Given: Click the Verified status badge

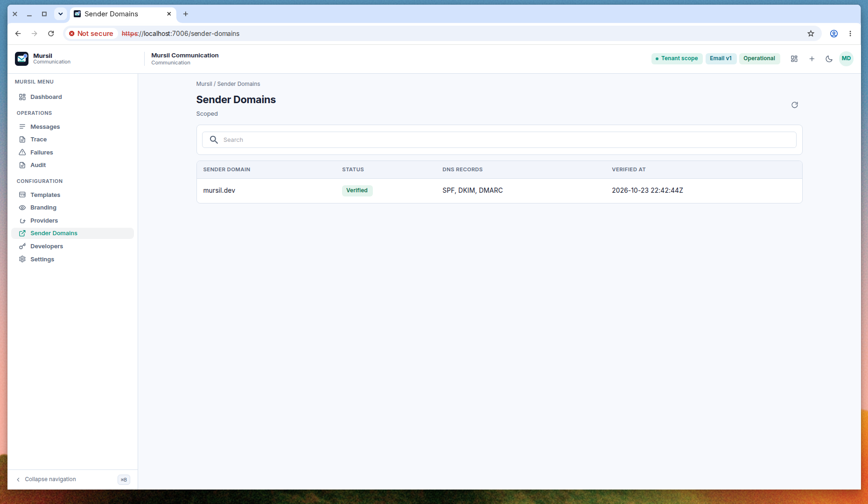Looking at the screenshot, I should click(357, 190).
